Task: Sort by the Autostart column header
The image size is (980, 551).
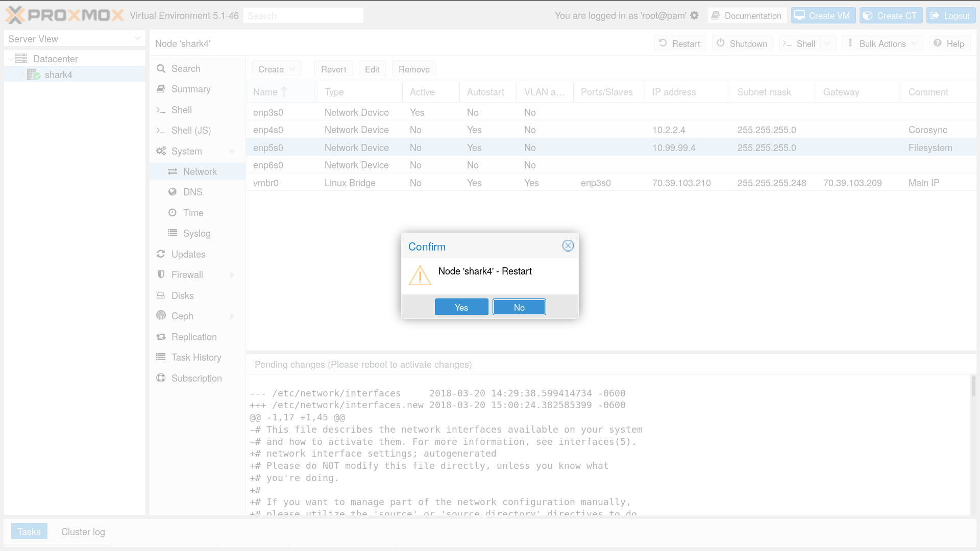Action: 488,92
